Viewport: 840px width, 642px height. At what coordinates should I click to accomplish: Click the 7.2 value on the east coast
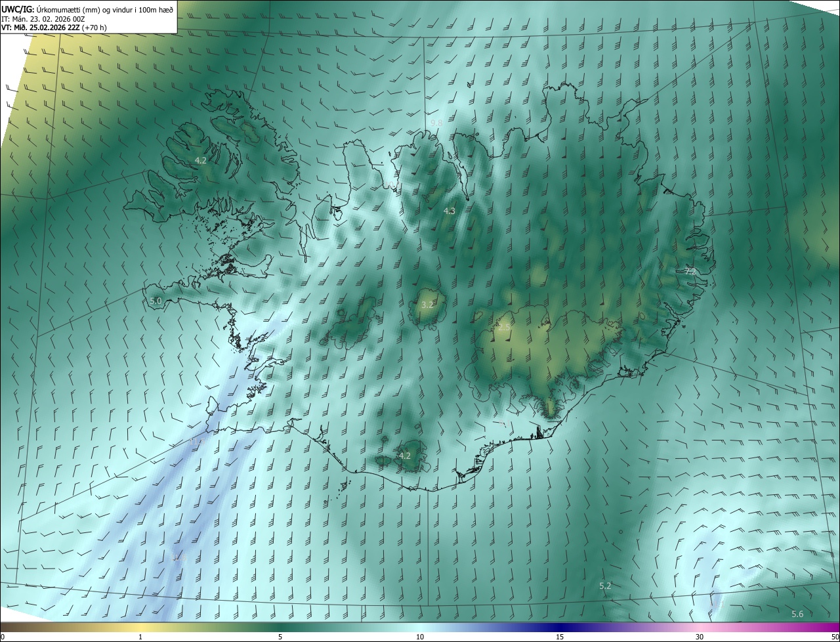click(690, 270)
